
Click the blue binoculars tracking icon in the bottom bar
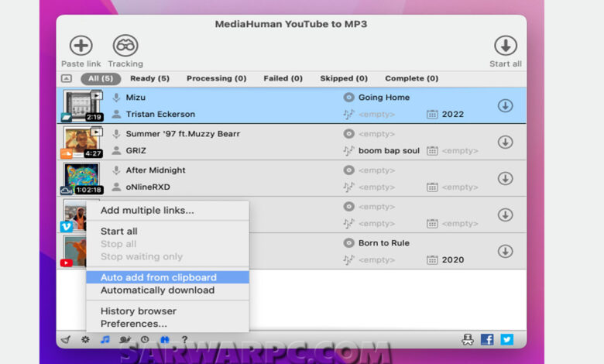pos(165,340)
